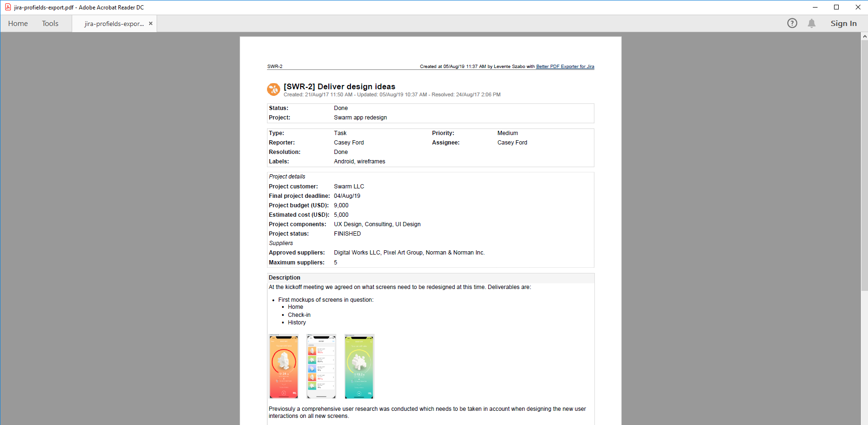Viewport: 868px width, 425px height.
Task: Click the [SWR-2] Deliver design ideas heading
Action: [x=339, y=86]
